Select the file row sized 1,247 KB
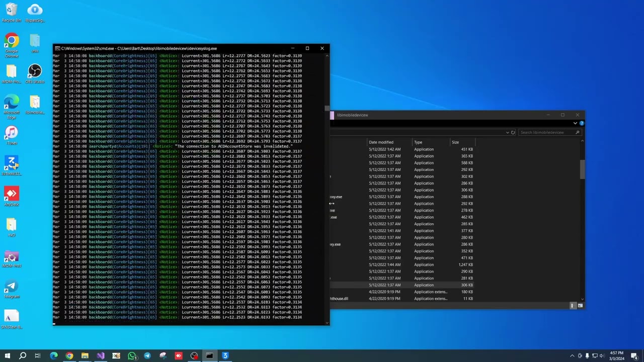 click(403, 264)
